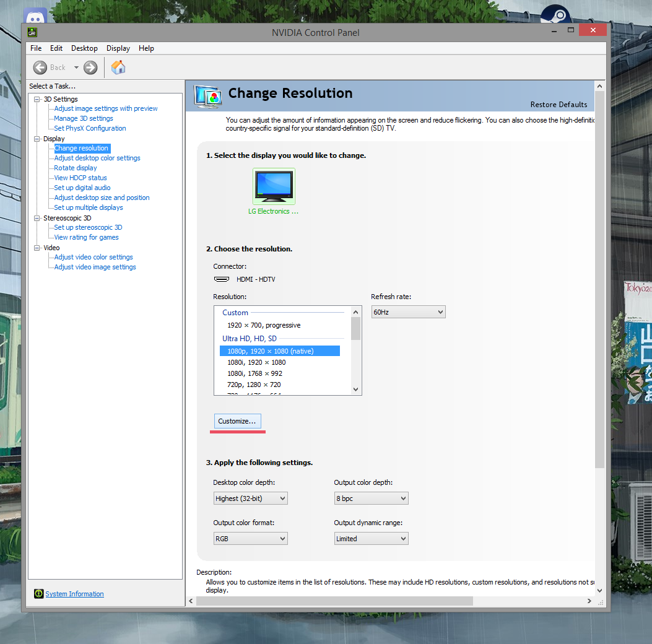Open the Edit menu

56,48
